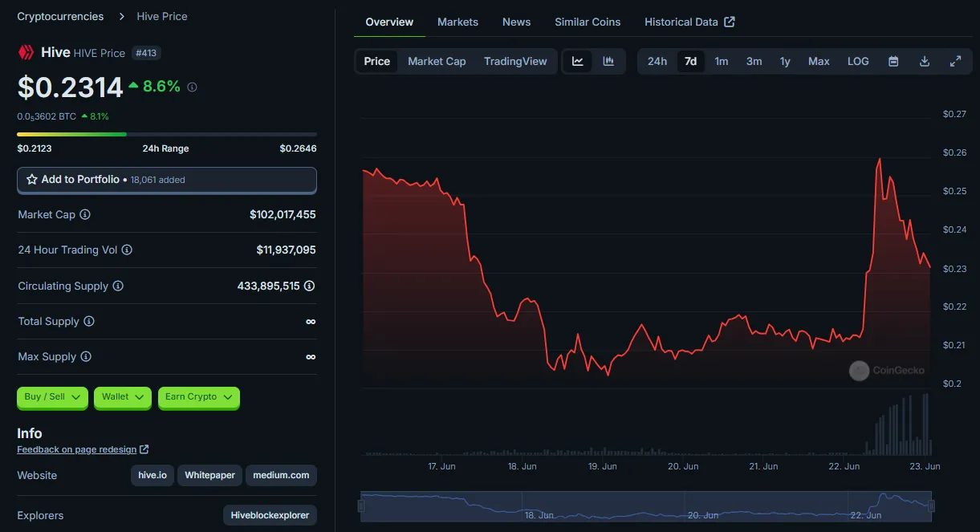Select the 24h time range
The height and width of the screenshot is (532, 980).
point(657,61)
